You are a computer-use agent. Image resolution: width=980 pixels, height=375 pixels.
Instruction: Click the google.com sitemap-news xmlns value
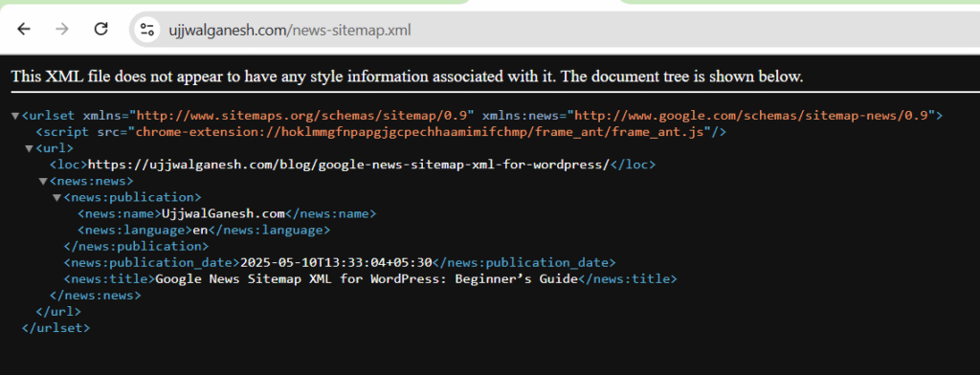point(750,116)
